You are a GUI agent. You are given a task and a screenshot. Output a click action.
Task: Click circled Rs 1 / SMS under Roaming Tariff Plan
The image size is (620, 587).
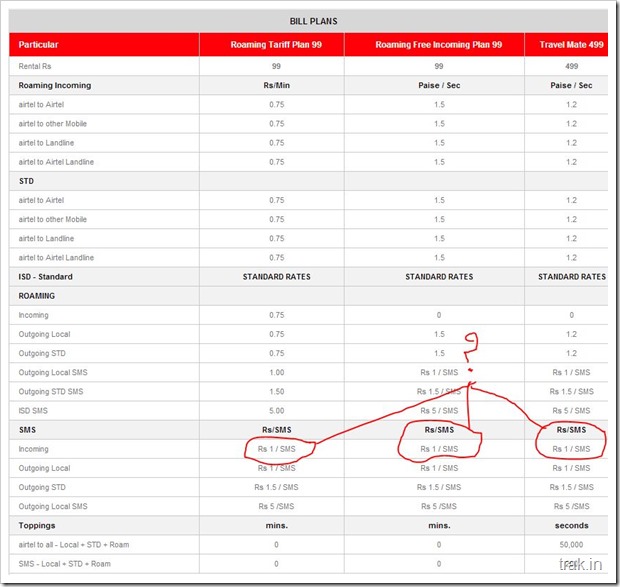tap(277, 449)
